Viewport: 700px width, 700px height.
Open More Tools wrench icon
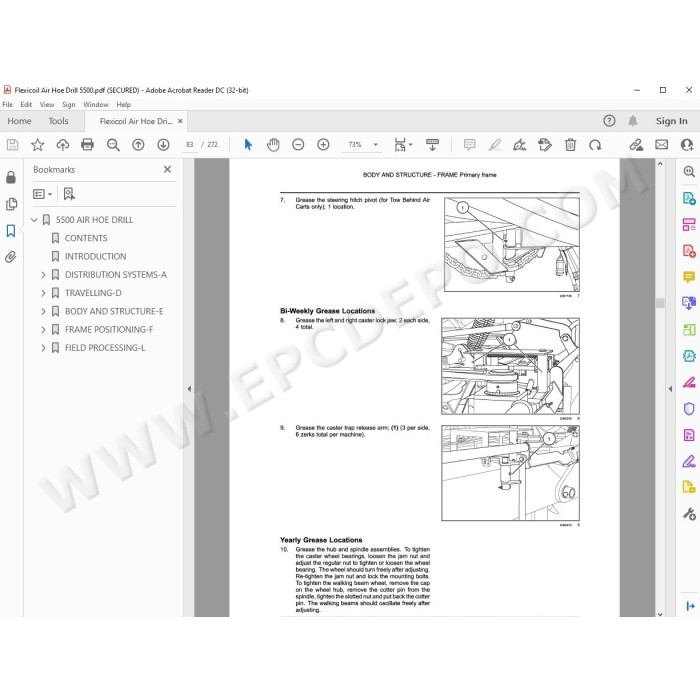(x=689, y=514)
